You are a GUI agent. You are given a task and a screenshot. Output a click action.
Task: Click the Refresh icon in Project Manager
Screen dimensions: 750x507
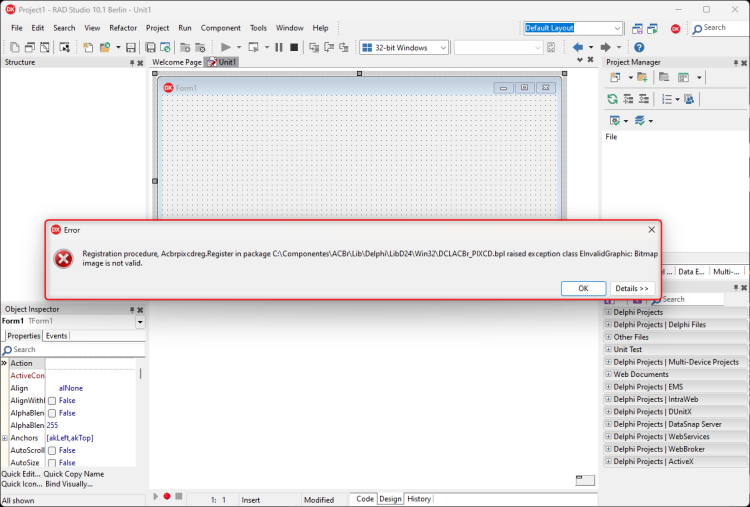(x=612, y=99)
